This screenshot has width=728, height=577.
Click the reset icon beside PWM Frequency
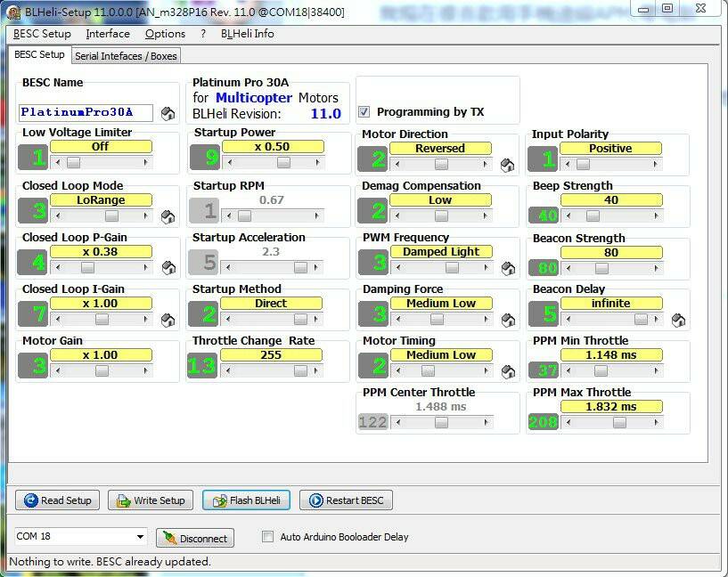509,268
